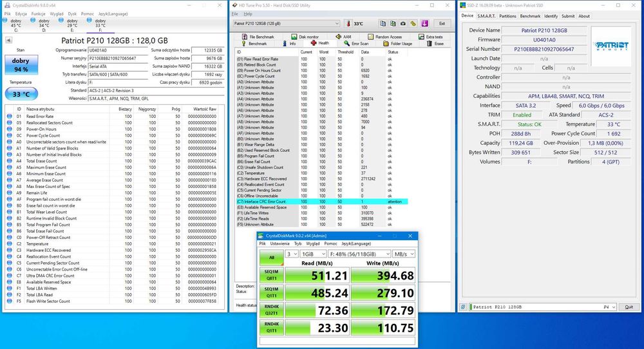This screenshot has width=644, height=349.
Task: Select the Interface CRC Error Count row
Action: click(321, 202)
